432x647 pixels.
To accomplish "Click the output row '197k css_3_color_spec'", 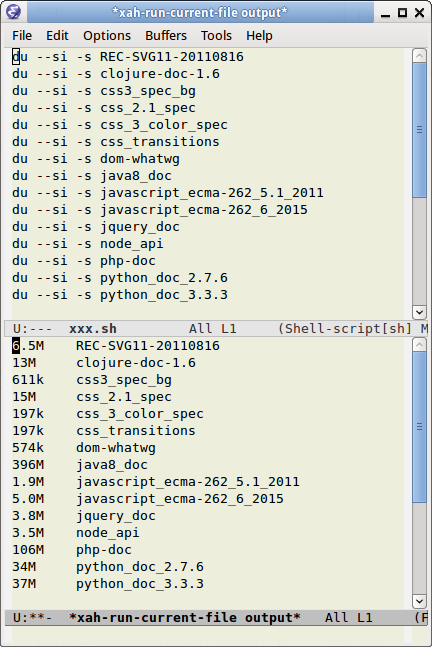I will click(108, 413).
